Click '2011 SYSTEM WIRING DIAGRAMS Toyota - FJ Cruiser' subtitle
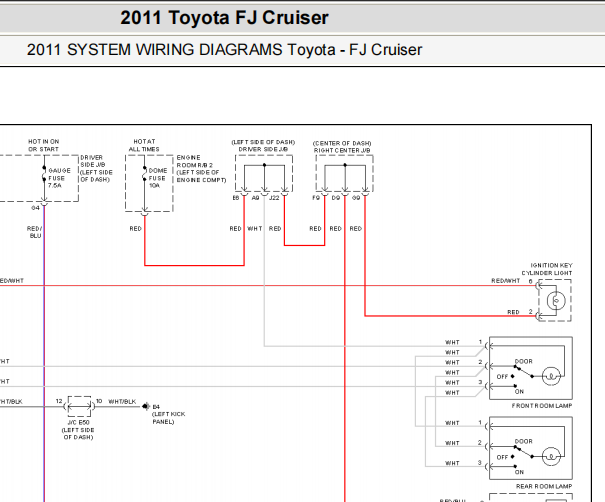This screenshot has height=502, width=605. tap(224, 50)
